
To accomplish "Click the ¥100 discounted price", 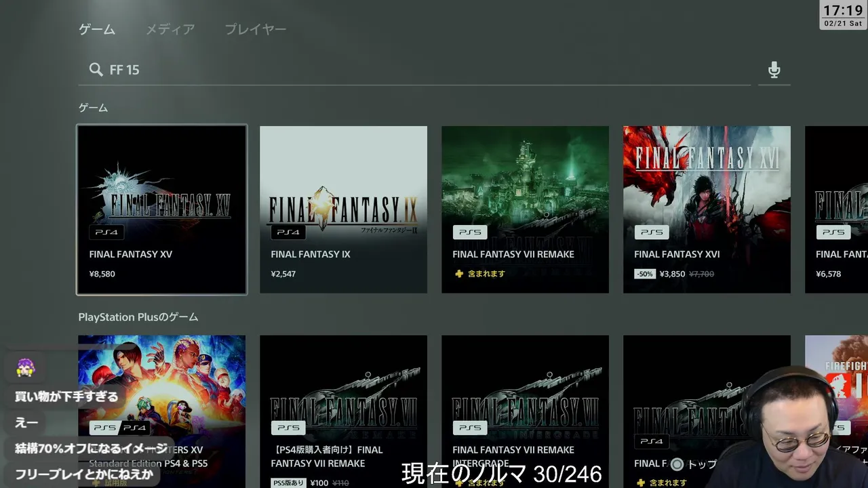I will click(319, 483).
